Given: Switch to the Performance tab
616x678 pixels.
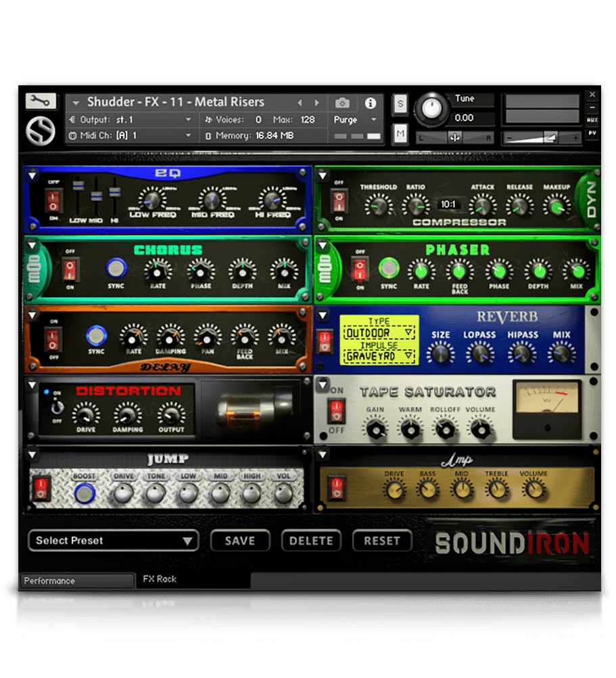Looking at the screenshot, I should click(76, 581).
